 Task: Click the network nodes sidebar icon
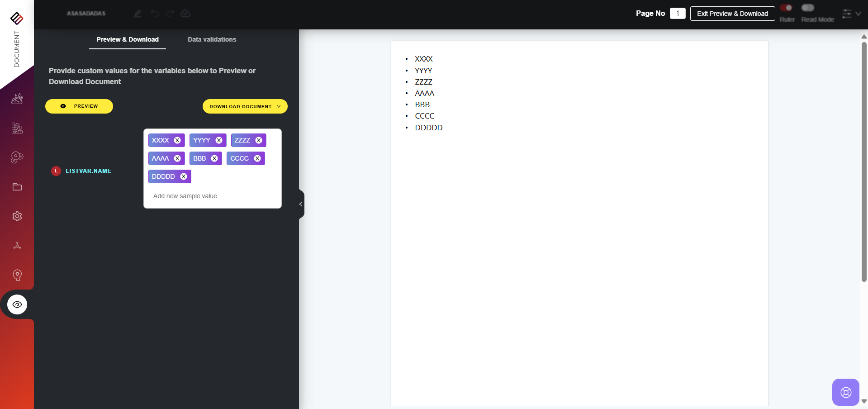point(17,246)
